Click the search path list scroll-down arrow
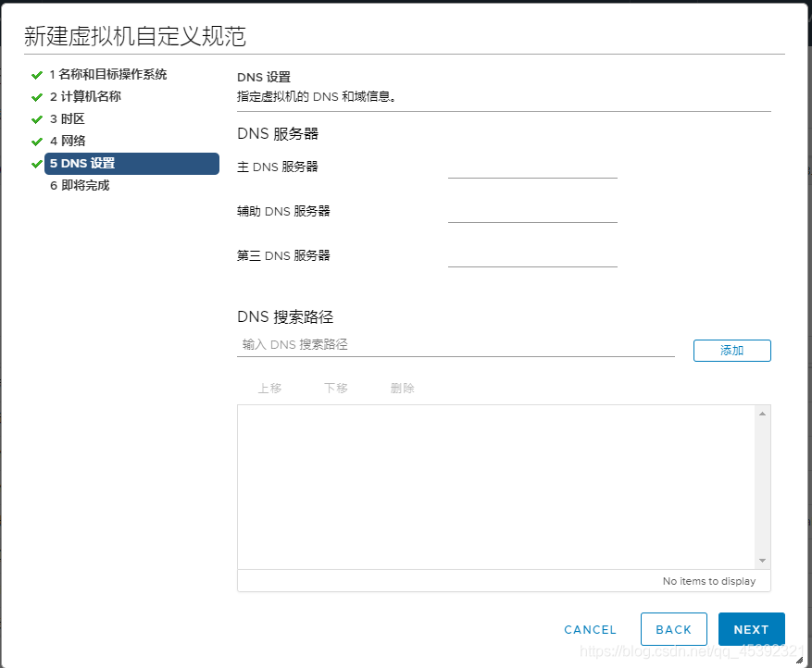 [x=763, y=561]
